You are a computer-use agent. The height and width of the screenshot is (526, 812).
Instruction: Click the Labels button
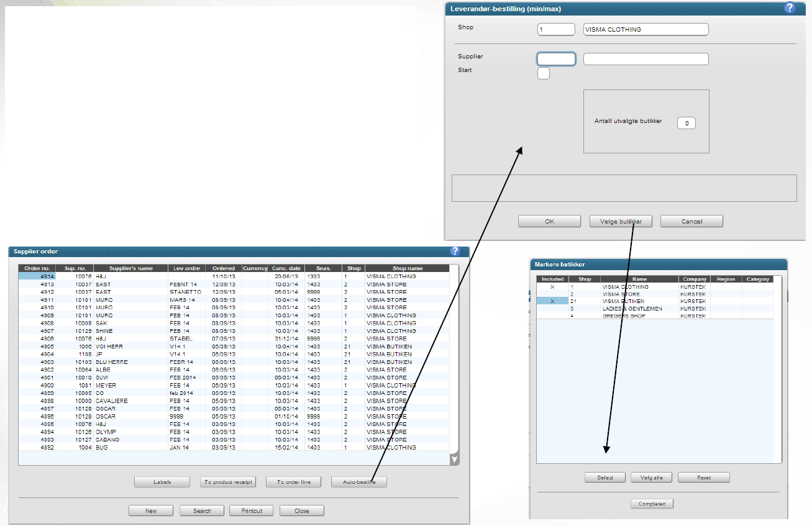click(162, 482)
